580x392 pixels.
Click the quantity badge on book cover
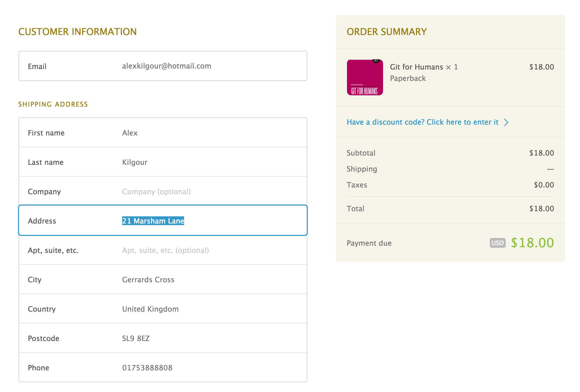pyautogui.click(x=376, y=61)
